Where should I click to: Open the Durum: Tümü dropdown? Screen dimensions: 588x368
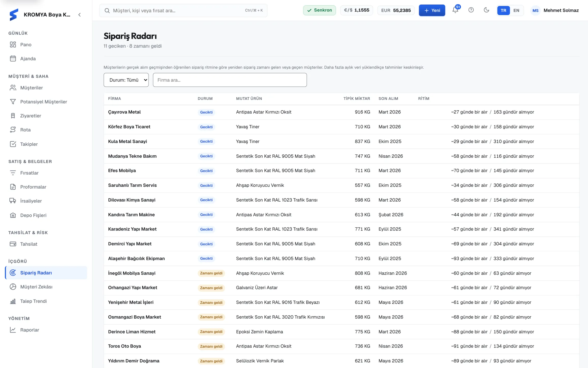[x=126, y=80]
